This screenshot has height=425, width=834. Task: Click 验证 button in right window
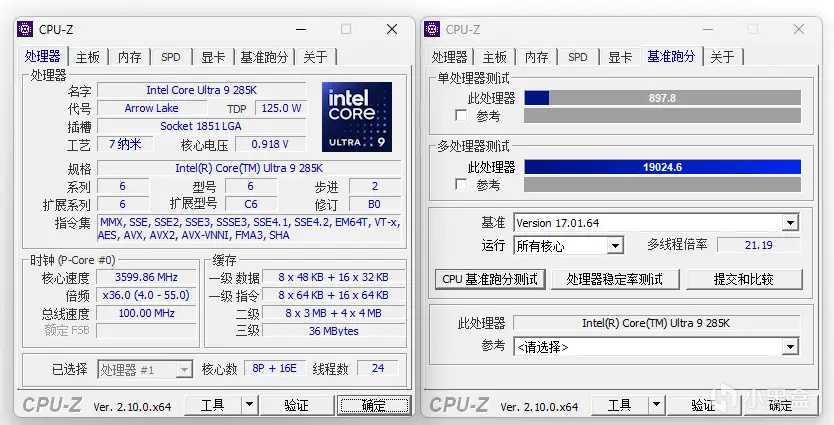click(x=703, y=405)
